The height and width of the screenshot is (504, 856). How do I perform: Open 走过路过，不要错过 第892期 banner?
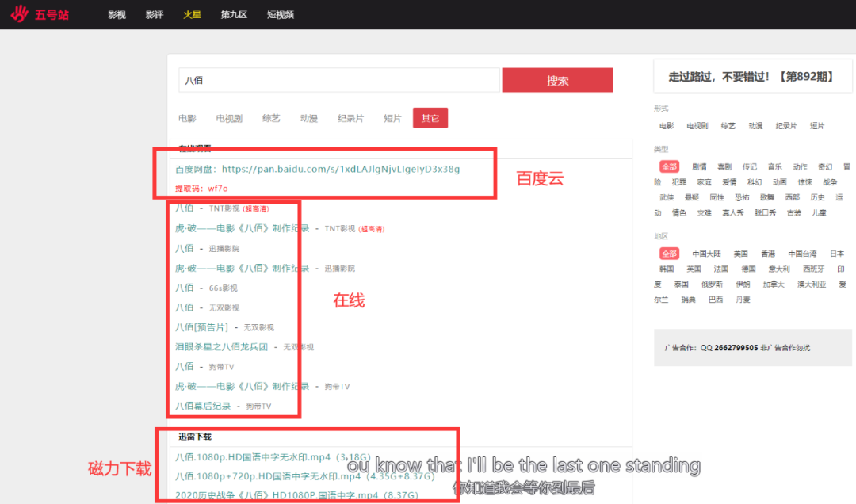point(750,77)
